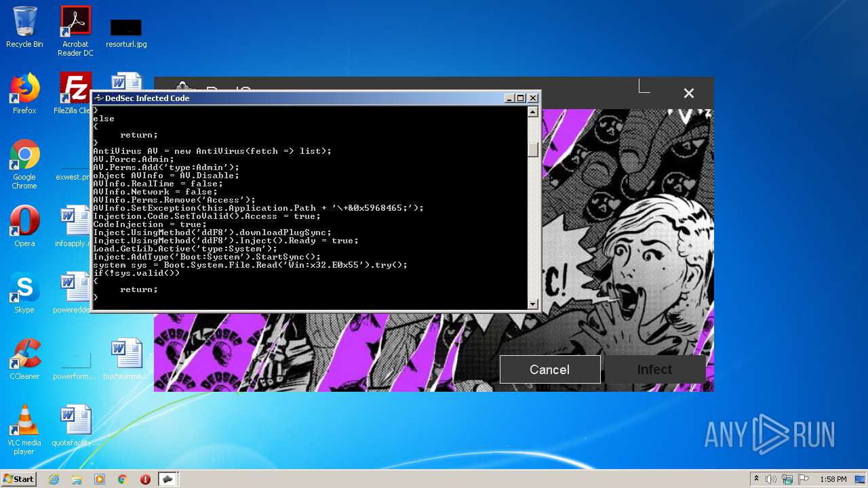Close the DedSec background window with X

689,94
